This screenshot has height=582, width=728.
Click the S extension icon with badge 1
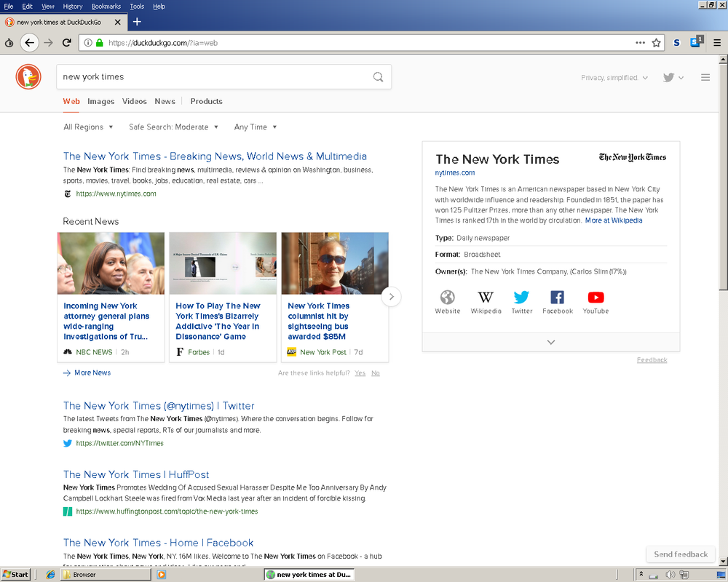coord(697,41)
